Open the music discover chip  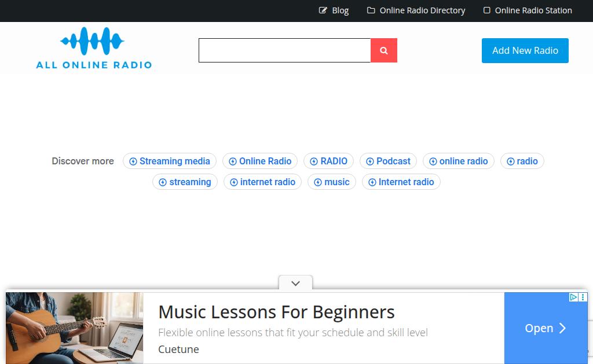point(332,182)
